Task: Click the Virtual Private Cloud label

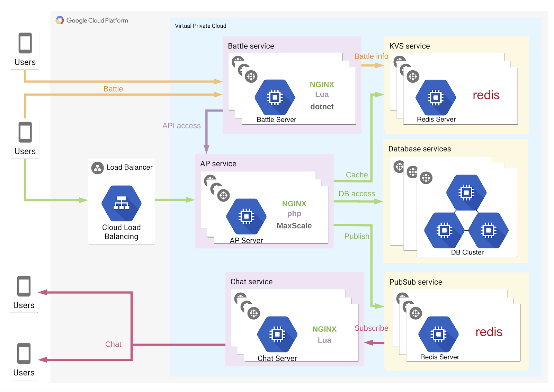Action: coord(200,26)
